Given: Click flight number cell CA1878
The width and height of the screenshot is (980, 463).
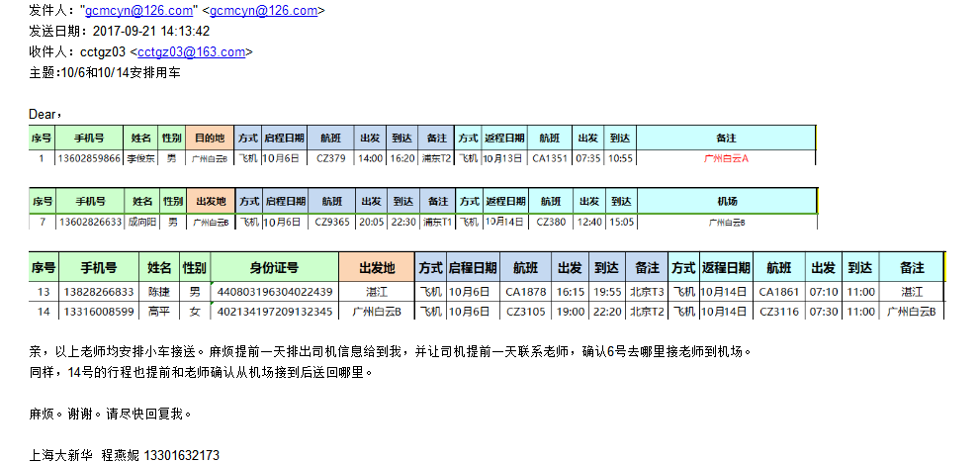Looking at the screenshot, I should point(525,292).
